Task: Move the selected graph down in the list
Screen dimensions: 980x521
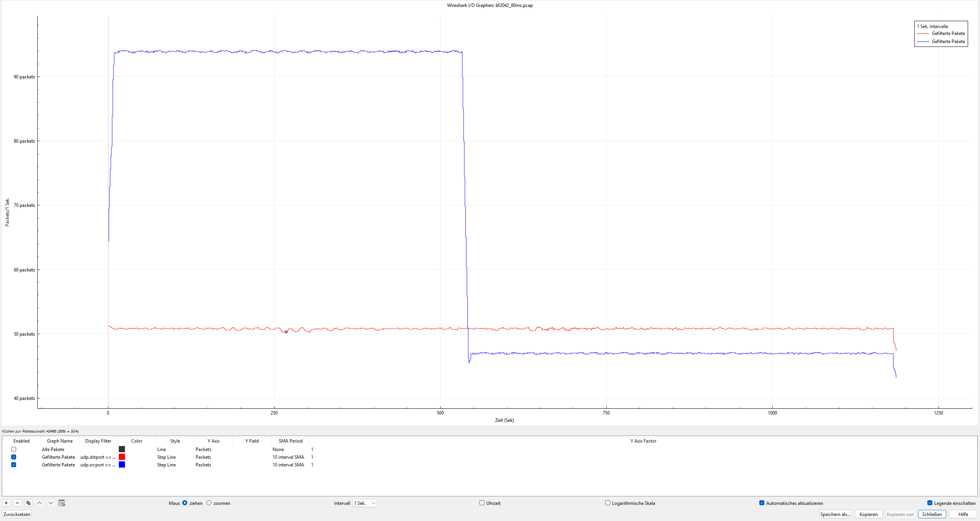Action: 51,503
